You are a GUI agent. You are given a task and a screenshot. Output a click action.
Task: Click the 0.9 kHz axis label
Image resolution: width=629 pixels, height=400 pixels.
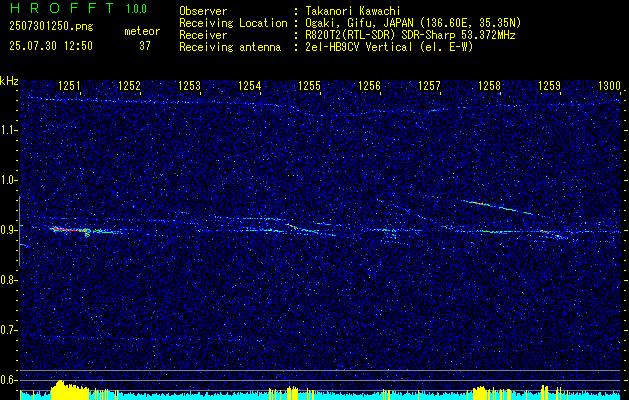[x=9, y=230]
